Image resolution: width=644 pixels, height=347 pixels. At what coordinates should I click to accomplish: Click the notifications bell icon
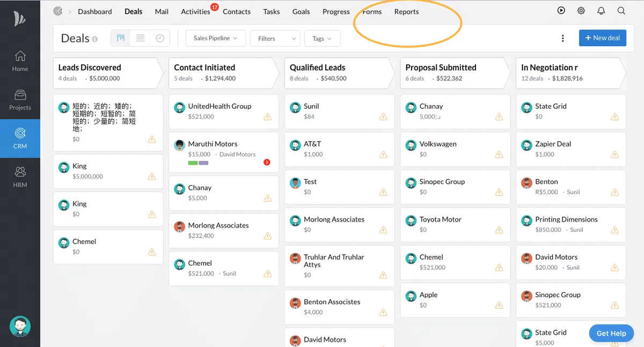click(x=601, y=11)
